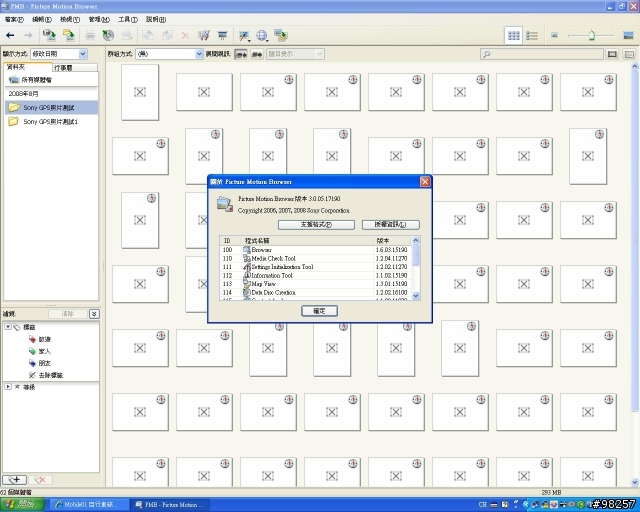This screenshot has width=640, height=512.
Task: Click the support format button in dialog
Action: pyautogui.click(x=316, y=225)
